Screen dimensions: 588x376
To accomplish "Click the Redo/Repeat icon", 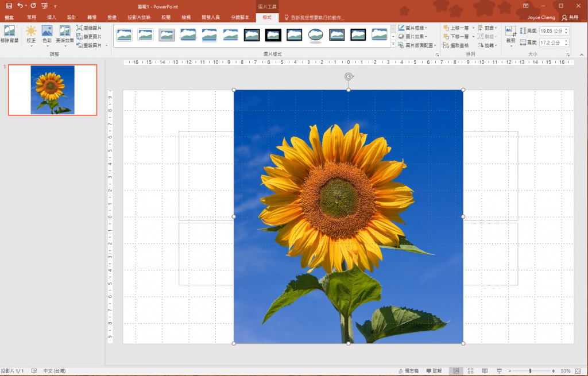I will click(33, 6).
